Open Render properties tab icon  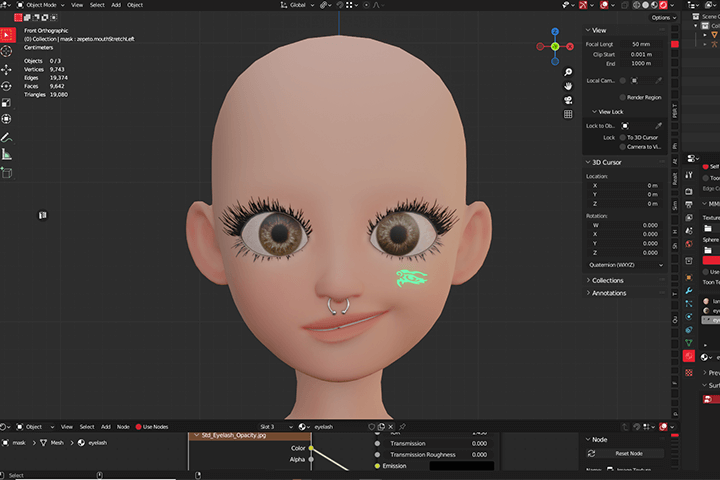pos(689,191)
